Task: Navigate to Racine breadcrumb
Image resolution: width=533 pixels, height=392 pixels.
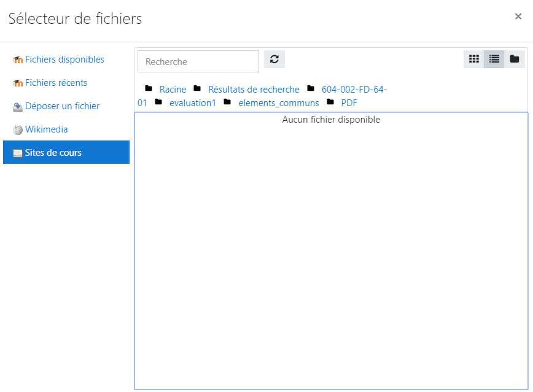Action: (173, 90)
